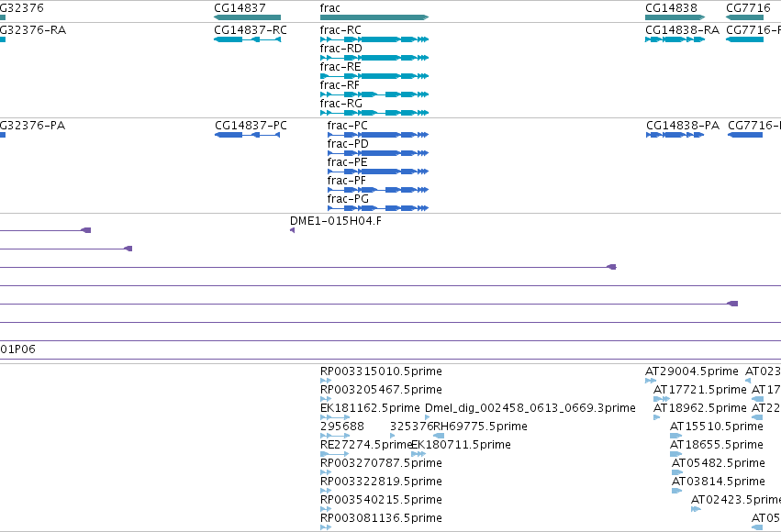Open the frac-RD transcript label
The height and width of the screenshot is (532, 781).
(x=340, y=49)
